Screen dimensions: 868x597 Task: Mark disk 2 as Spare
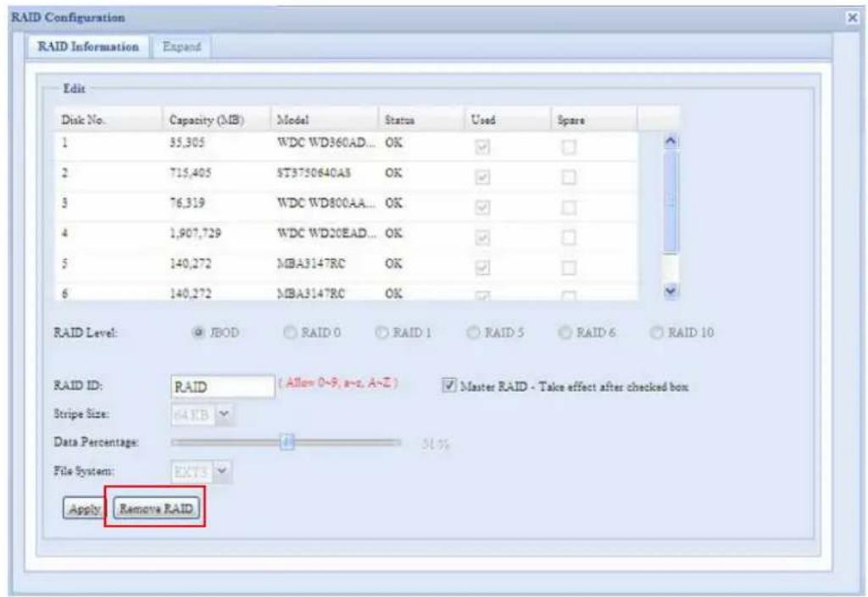[569, 177]
